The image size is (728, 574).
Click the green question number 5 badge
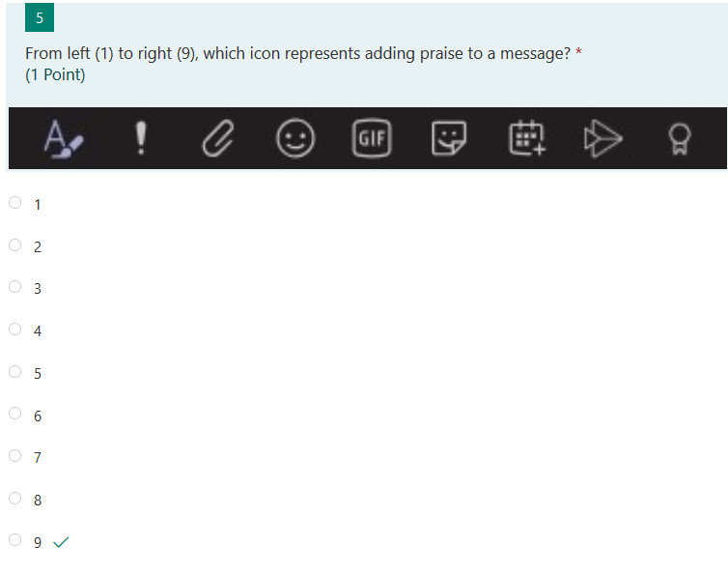tap(40, 17)
